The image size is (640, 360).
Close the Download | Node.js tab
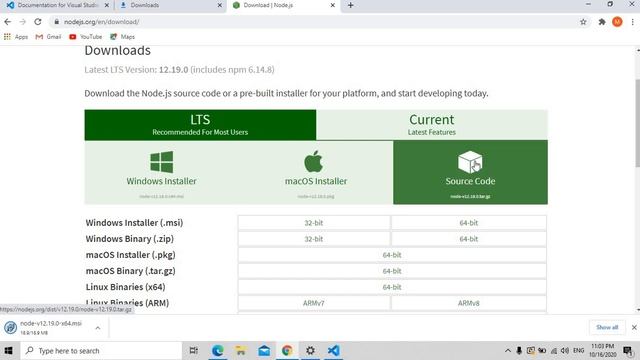coord(332,5)
